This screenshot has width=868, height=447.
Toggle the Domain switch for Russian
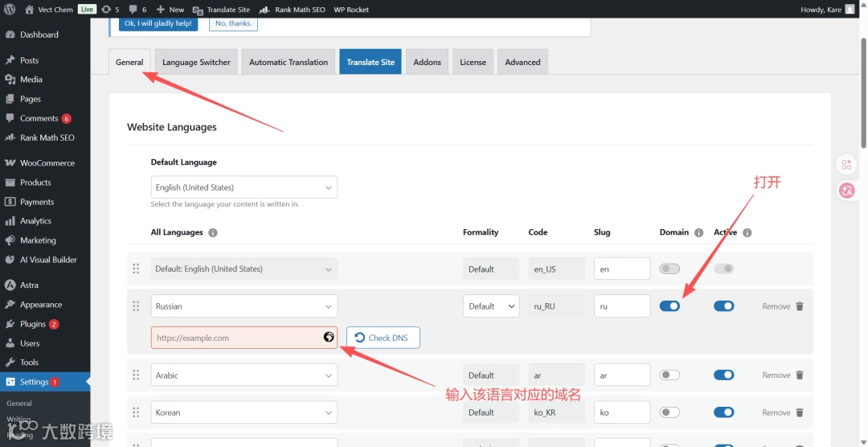669,306
